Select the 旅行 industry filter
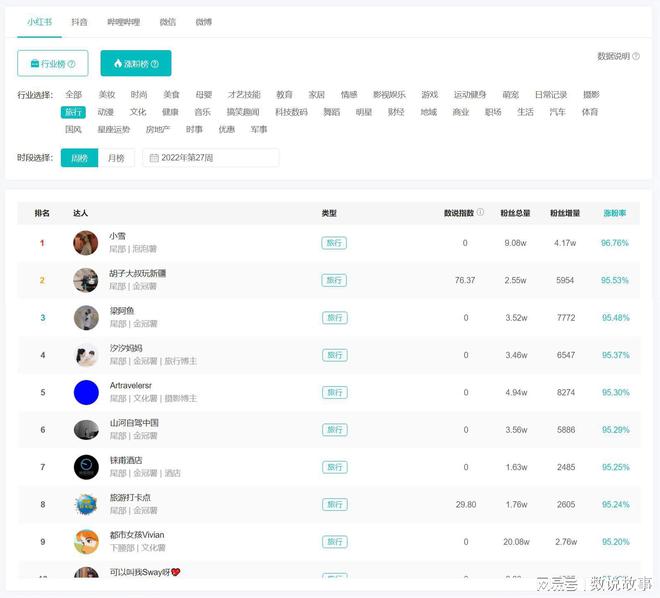 [x=73, y=112]
